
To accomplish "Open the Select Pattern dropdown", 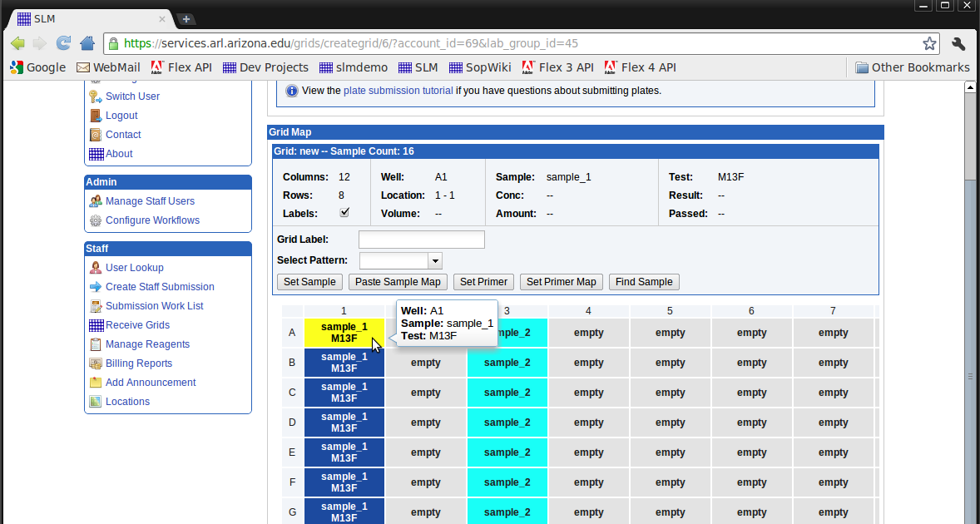I will point(434,260).
